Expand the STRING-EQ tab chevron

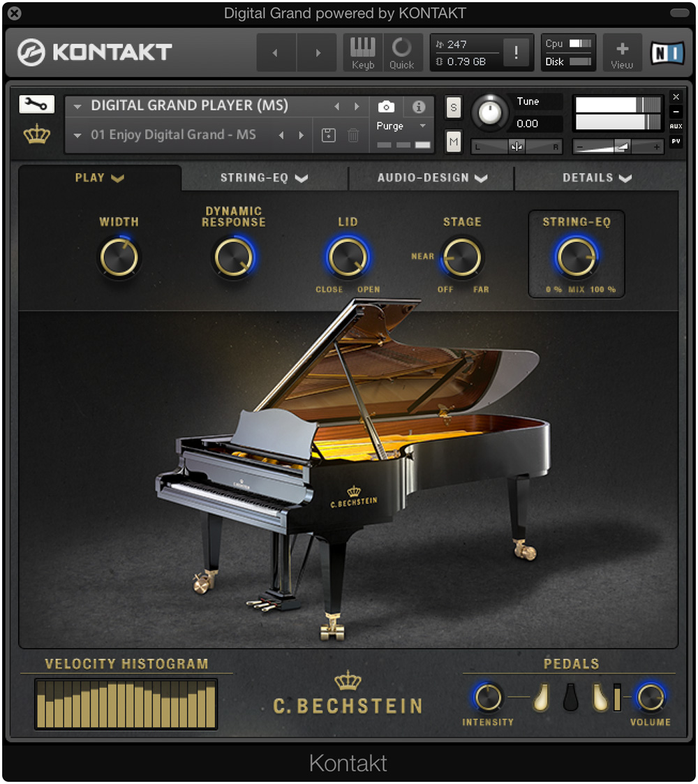pyautogui.click(x=302, y=178)
